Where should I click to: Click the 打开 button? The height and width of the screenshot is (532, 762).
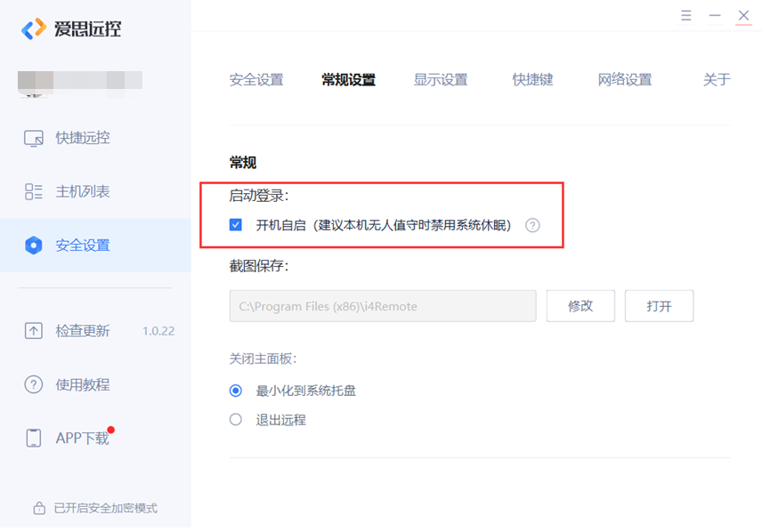pos(659,306)
